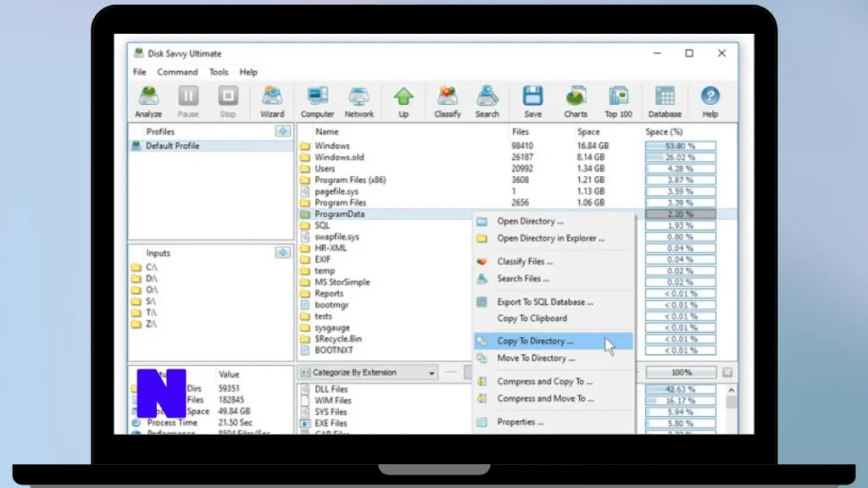868x488 pixels.
Task: Click the close icon next to 100% box
Action: pos(727,373)
